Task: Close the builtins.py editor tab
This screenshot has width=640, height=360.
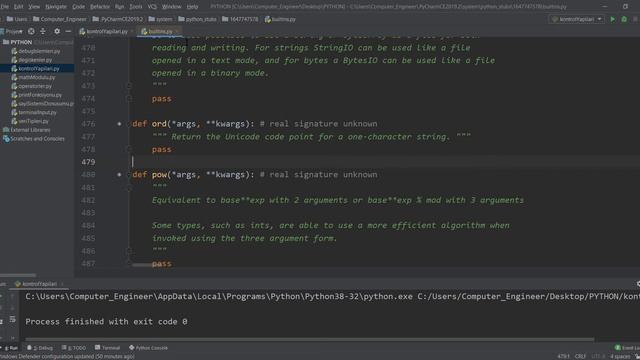Action: [177, 31]
